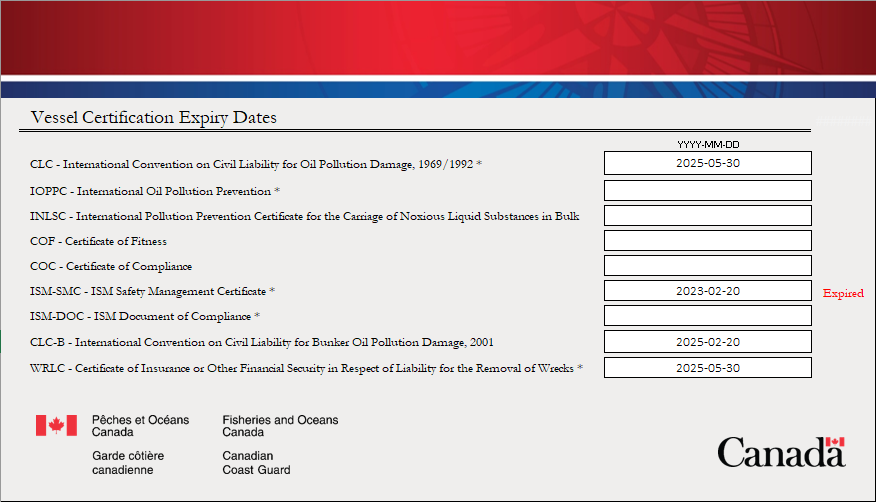Image resolution: width=876 pixels, height=502 pixels.
Task: Click the ISM-SMC Safety Management Certificate label
Action: [x=150, y=291]
